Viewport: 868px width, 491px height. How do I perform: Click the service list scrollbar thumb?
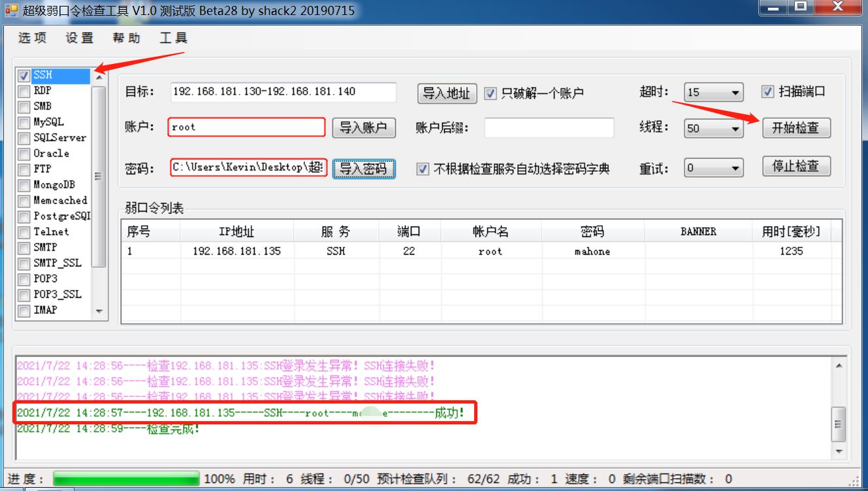99,176
